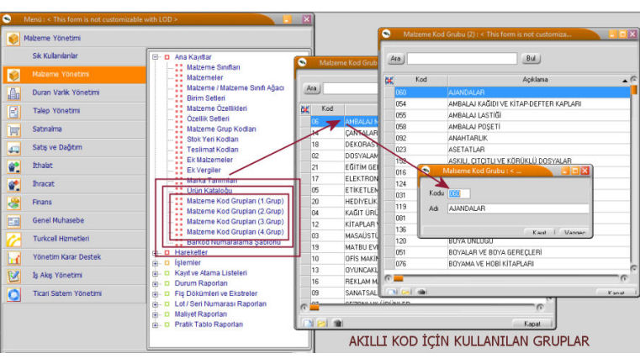Open Satınalma module label in sidebar
The image size is (640, 364).
point(47,129)
